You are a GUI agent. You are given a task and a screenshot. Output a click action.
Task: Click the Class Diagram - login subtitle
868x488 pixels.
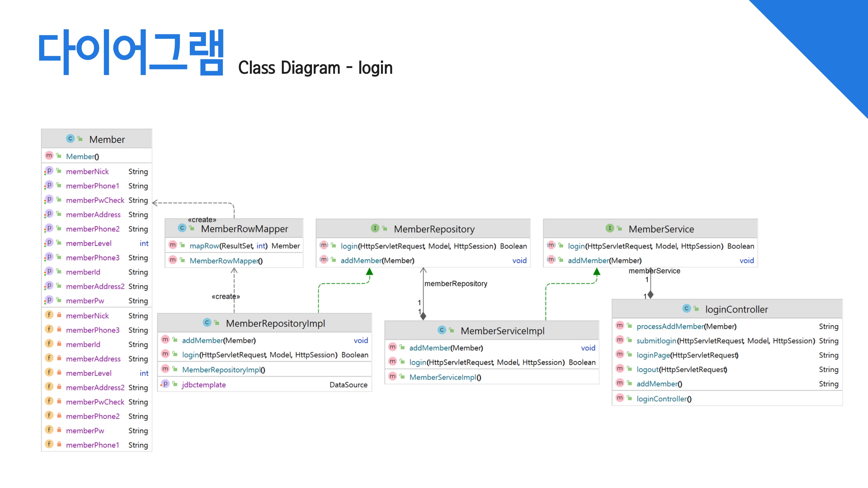pos(315,68)
